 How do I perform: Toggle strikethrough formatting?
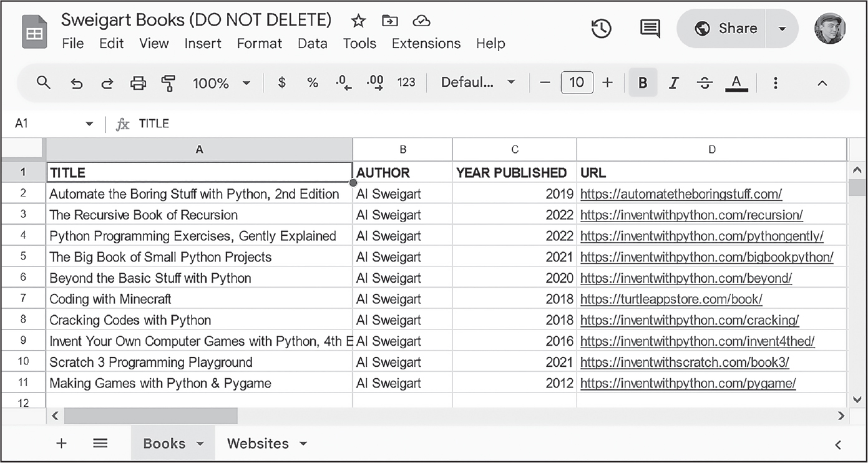coord(705,83)
